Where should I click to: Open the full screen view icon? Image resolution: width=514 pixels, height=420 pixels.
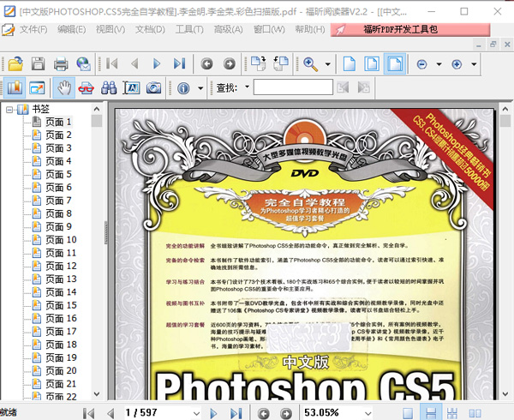pyautogui.click(x=37, y=88)
